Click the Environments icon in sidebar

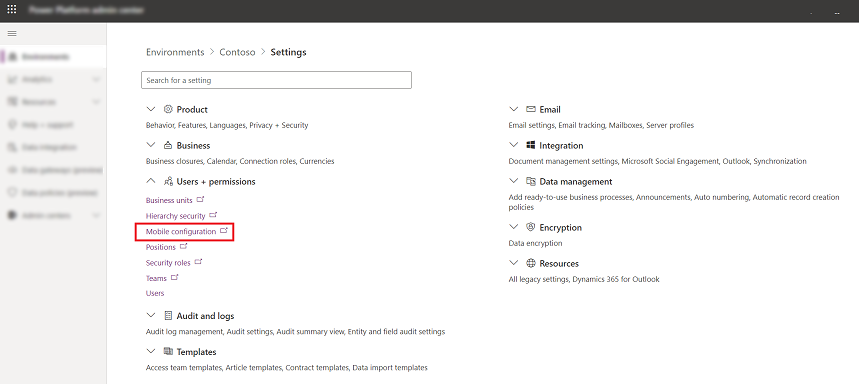pyautogui.click(x=12, y=56)
